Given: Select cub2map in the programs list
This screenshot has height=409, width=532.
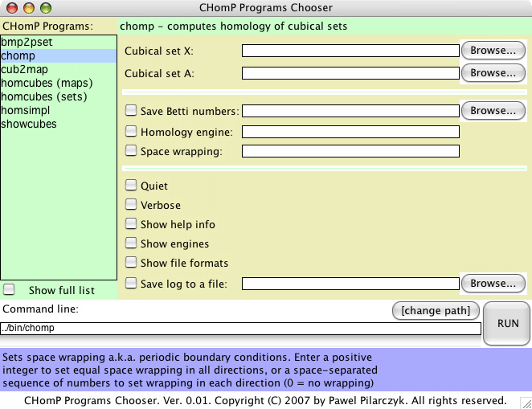Looking at the screenshot, I should pyautogui.click(x=59, y=69).
